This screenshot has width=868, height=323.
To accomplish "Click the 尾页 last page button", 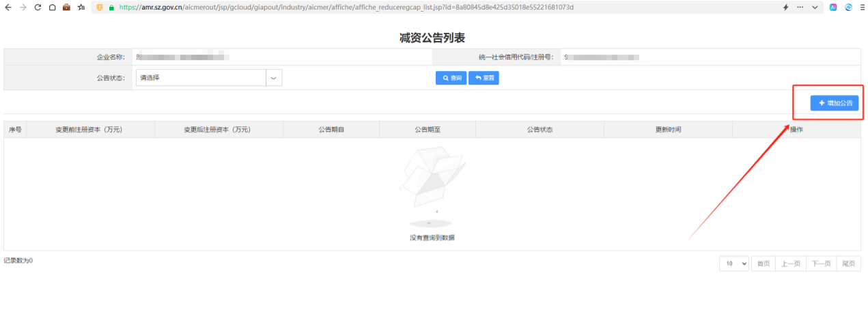I will pyautogui.click(x=849, y=264).
